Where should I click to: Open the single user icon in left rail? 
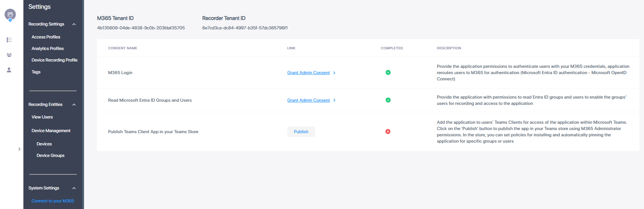click(x=9, y=70)
